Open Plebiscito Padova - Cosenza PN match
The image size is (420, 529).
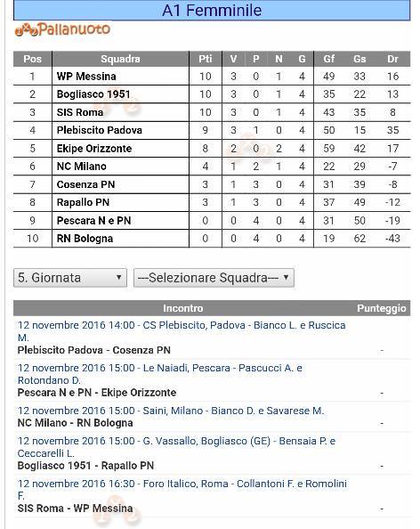point(94,350)
